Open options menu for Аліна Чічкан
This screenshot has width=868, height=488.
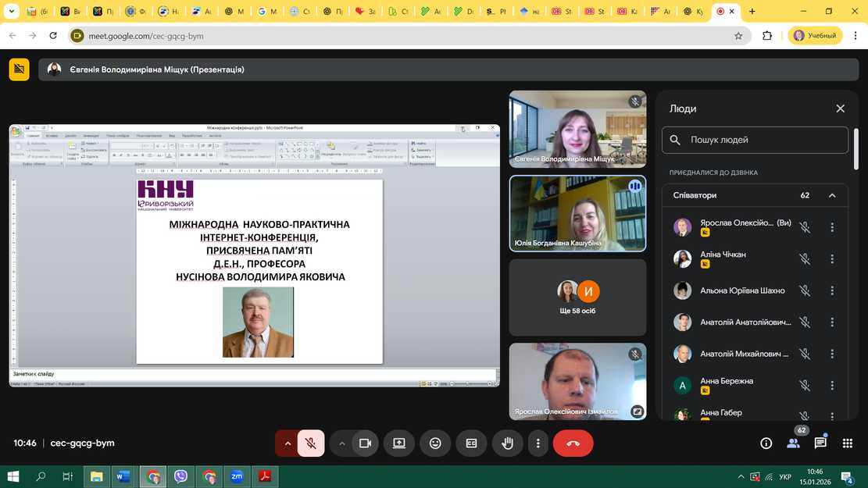tap(832, 258)
